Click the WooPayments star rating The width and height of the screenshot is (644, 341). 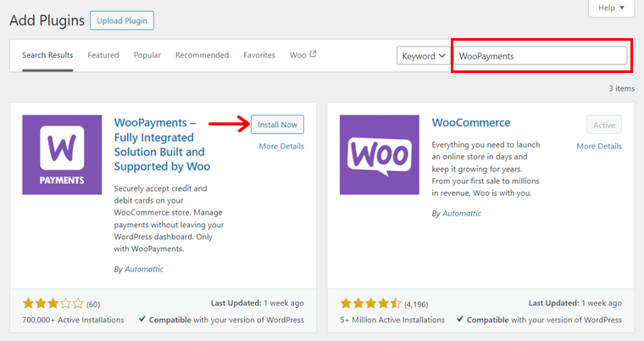[x=53, y=303]
